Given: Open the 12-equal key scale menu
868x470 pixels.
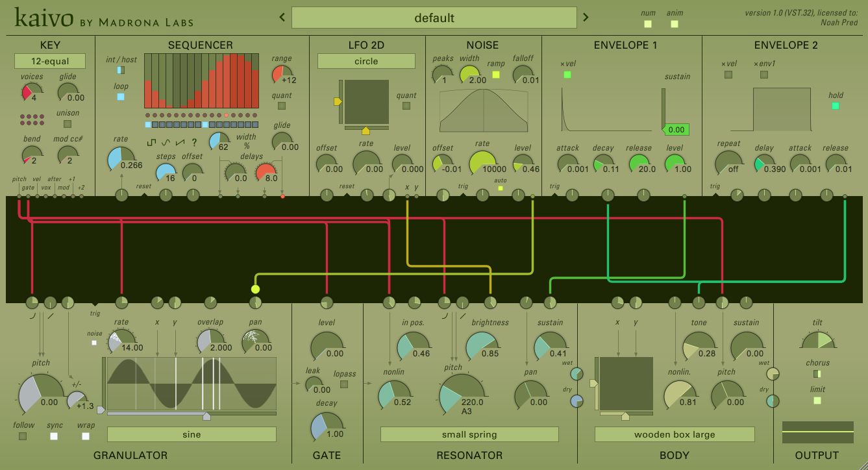Looking at the screenshot, I should point(50,62).
